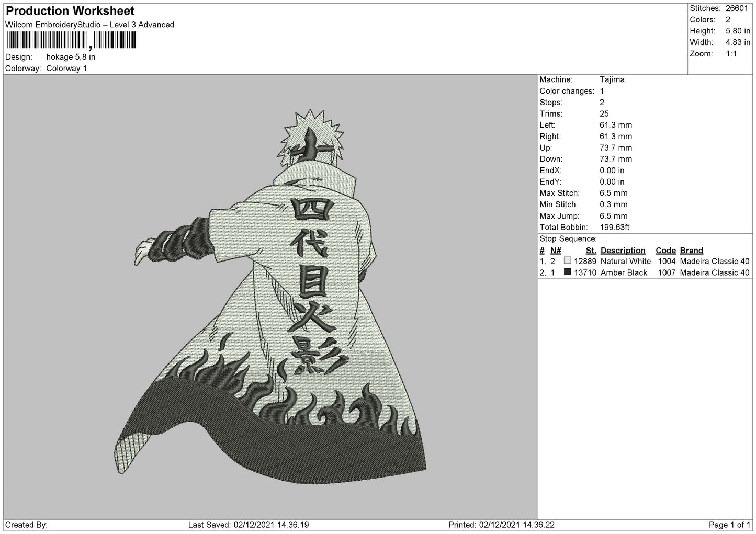Image resolution: width=756 pixels, height=534 pixels.
Task: Click the 'Code' column header
Action: coord(665,251)
